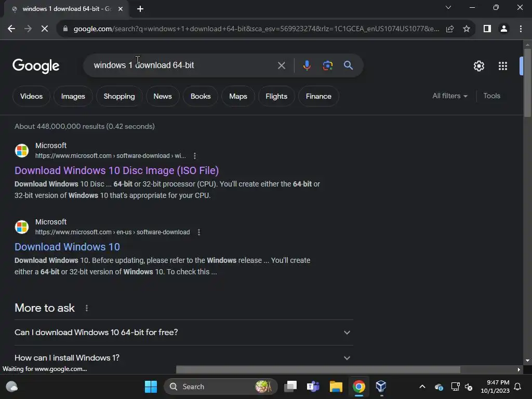Screen dimensions: 532x399
Task: Switch to Images results
Action: (x=73, y=96)
